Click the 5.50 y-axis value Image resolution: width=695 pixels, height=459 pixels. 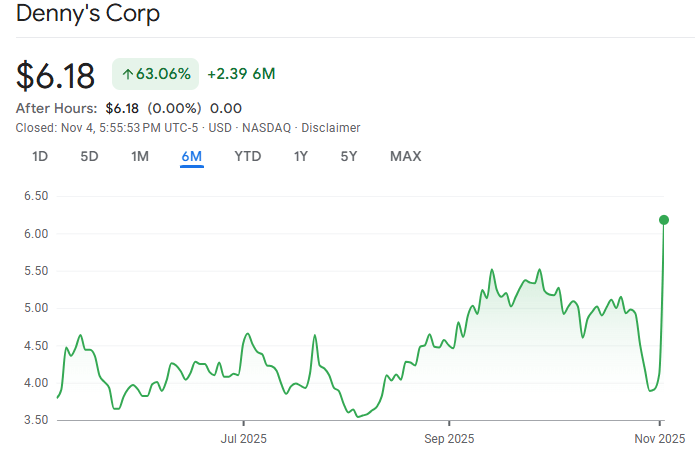click(x=36, y=271)
